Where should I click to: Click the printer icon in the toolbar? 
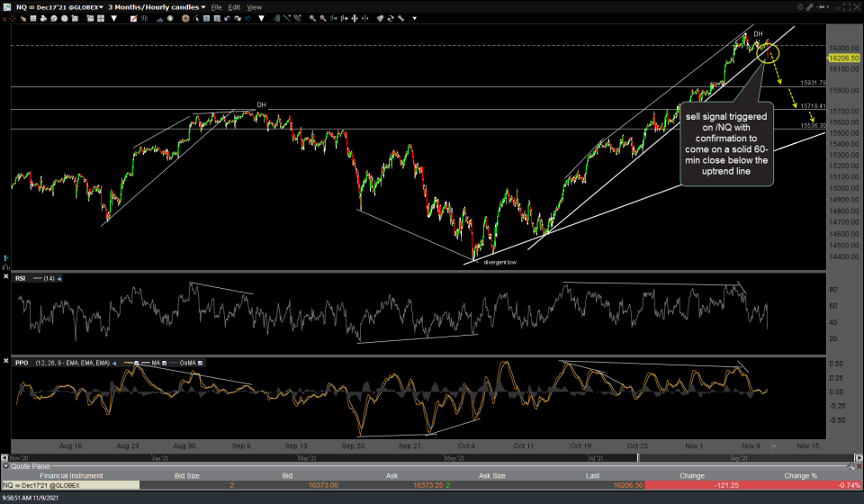pyautogui.click(x=43, y=19)
